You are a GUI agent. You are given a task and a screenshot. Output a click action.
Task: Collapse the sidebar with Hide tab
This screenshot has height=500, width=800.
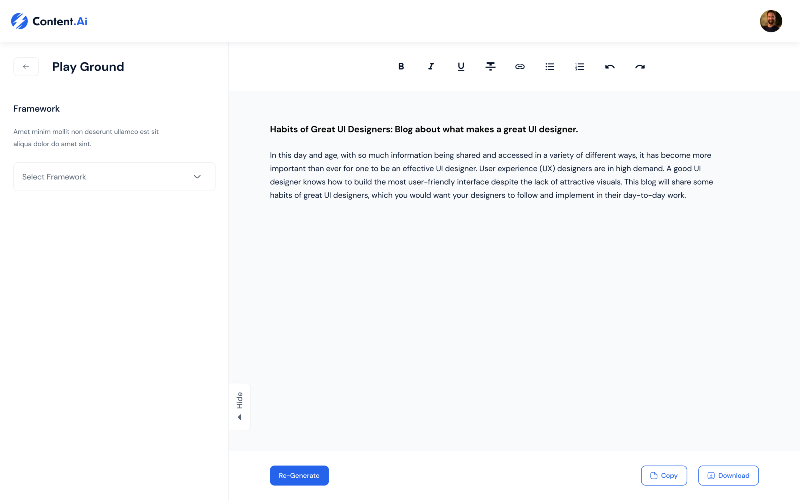click(239, 407)
